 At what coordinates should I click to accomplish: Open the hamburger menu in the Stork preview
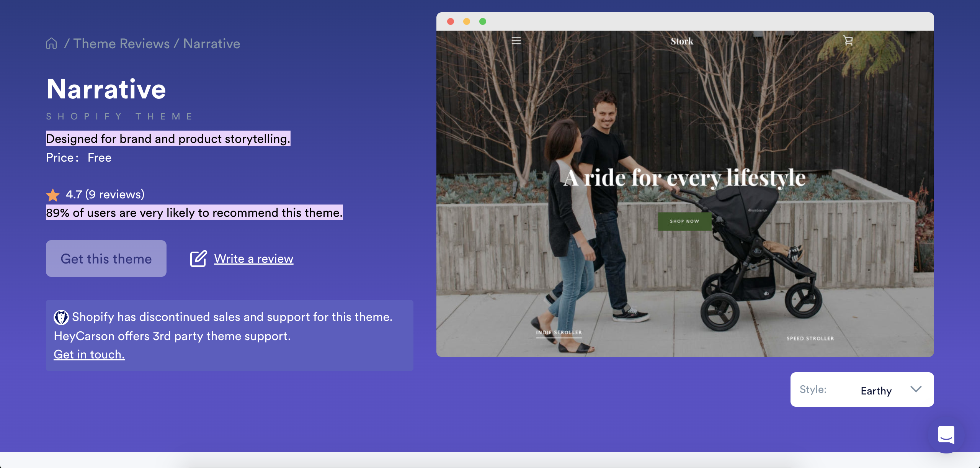click(516, 41)
